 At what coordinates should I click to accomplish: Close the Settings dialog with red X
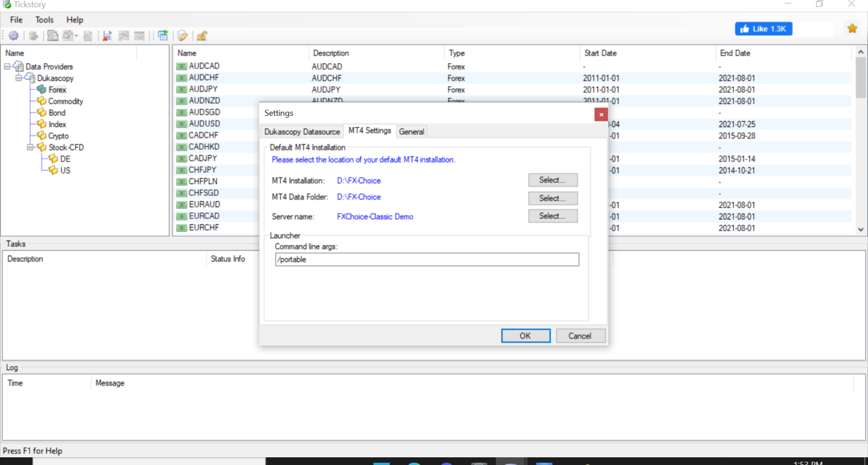[x=601, y=114]
